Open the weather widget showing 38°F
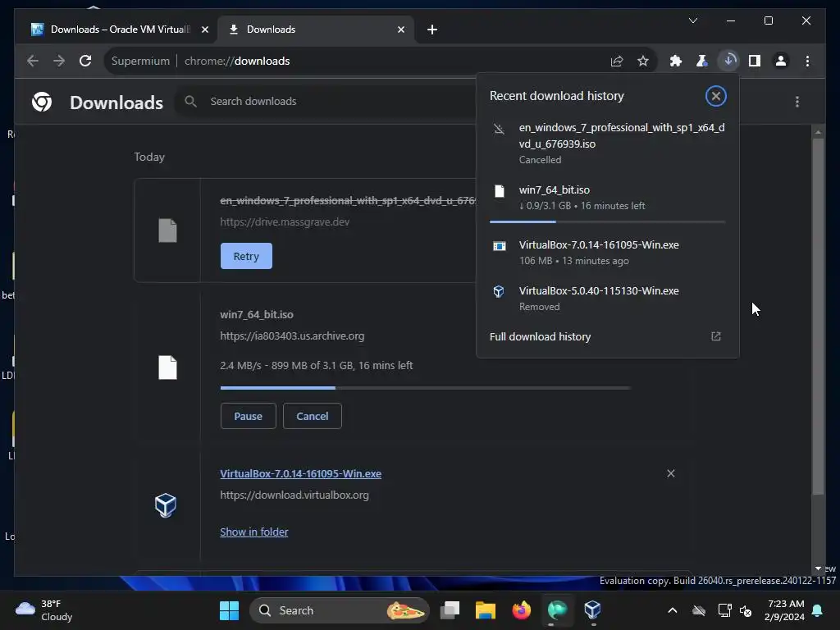840x630 pixels. (x=45, y=610)
